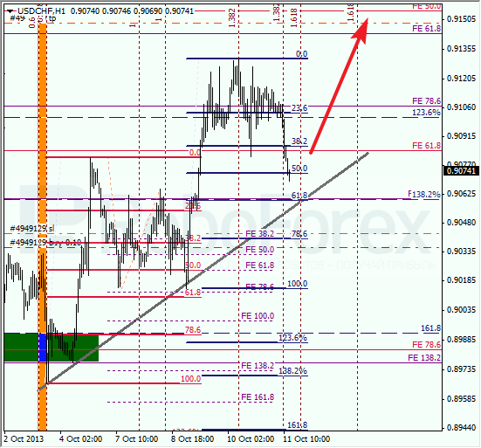Select the FE 100.0 purple expansion label

click(x=258, y=316)
